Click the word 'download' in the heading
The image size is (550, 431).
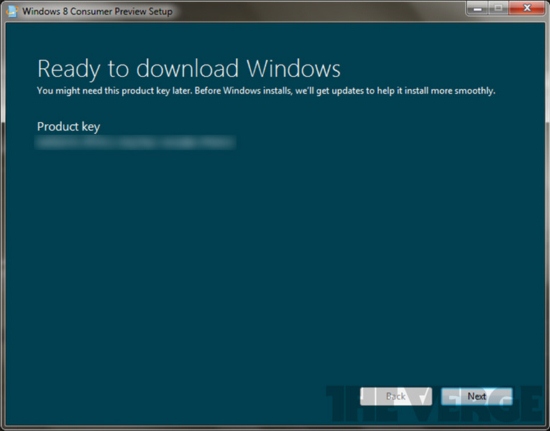coord(187,68)
